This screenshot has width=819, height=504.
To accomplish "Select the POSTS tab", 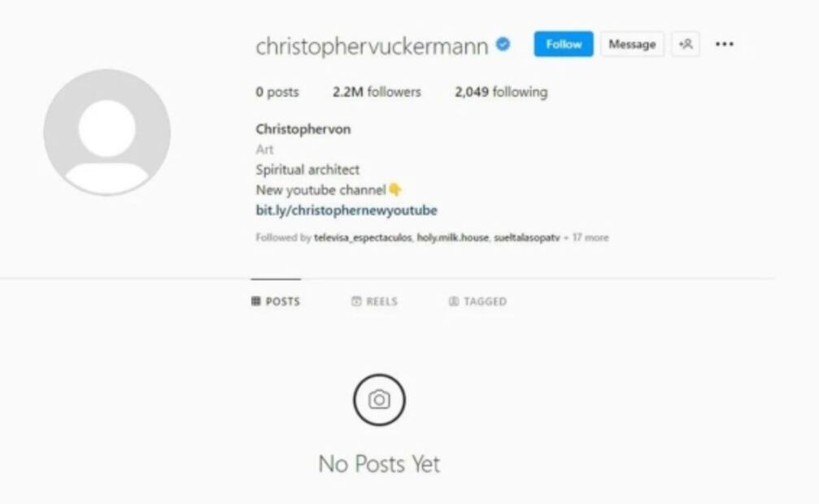I will [x=276, y=302].
